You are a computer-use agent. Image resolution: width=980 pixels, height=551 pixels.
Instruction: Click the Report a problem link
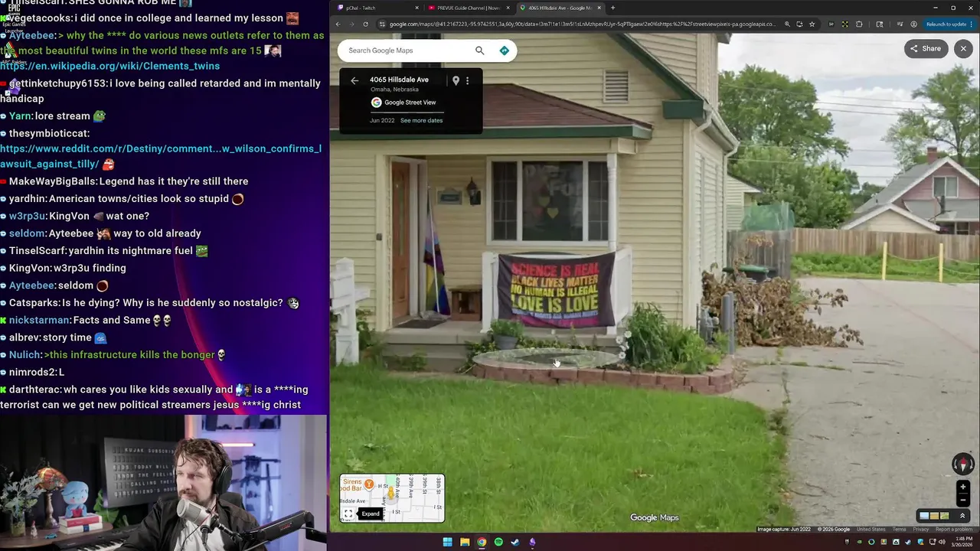pyautogui.click(x=954, y=530)
